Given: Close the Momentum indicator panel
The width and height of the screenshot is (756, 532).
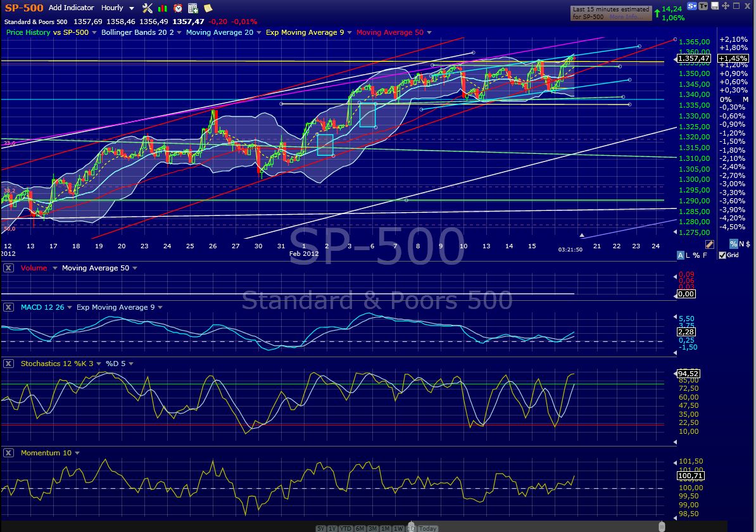Looking at the screenshot, I should pos(8,453).
